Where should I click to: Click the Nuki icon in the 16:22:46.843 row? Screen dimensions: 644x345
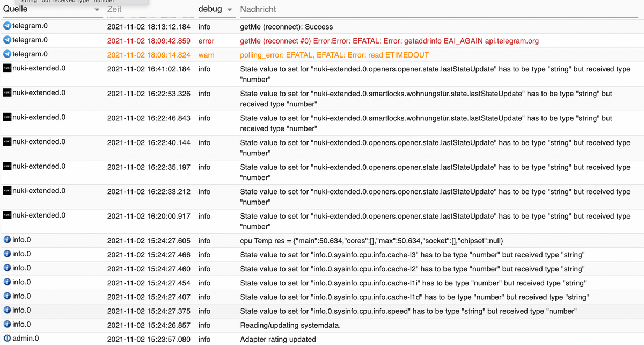click(x=7, y=117)
